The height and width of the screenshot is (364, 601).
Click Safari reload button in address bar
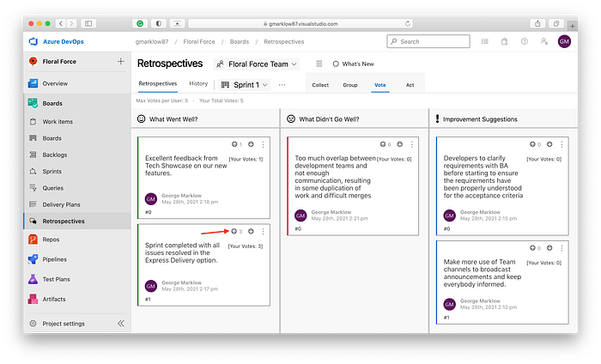click(x=408, y=24)
